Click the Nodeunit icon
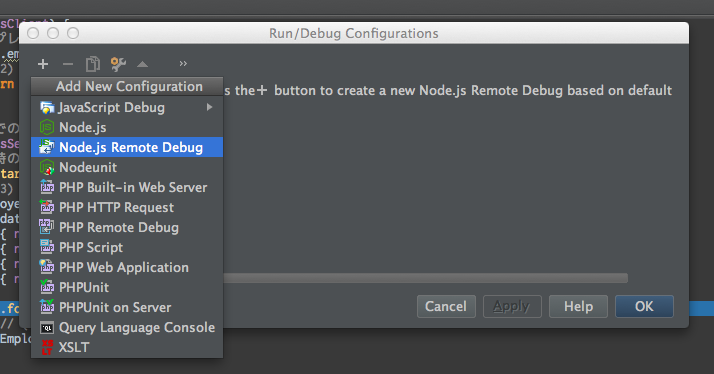 tap(47, 167)
